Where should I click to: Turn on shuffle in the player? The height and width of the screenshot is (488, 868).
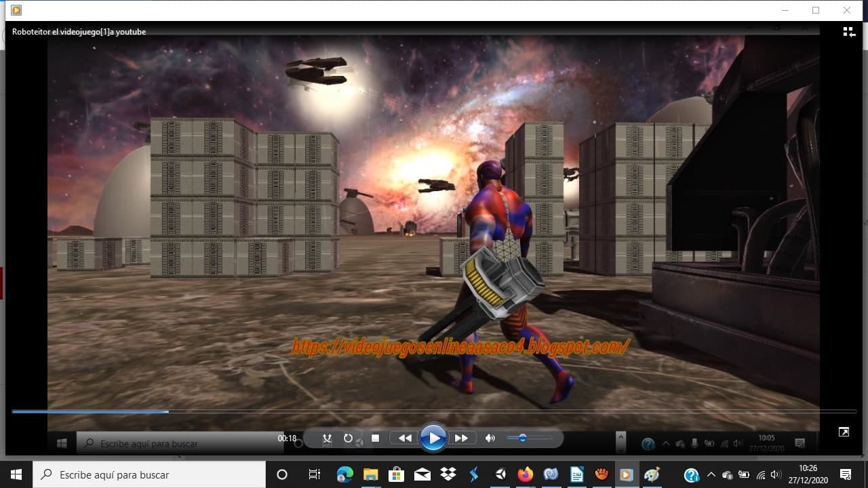[x=328, y=439]
